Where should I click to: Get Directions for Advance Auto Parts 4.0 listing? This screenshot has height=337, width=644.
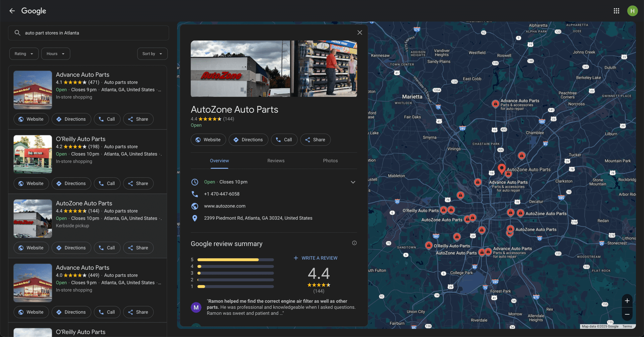point(71,312)
